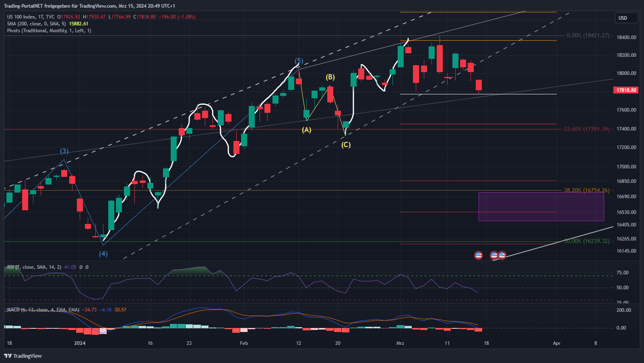Click the TradingView logo in the bottom-left corner

pyautogui.click(x=23, y=356)
